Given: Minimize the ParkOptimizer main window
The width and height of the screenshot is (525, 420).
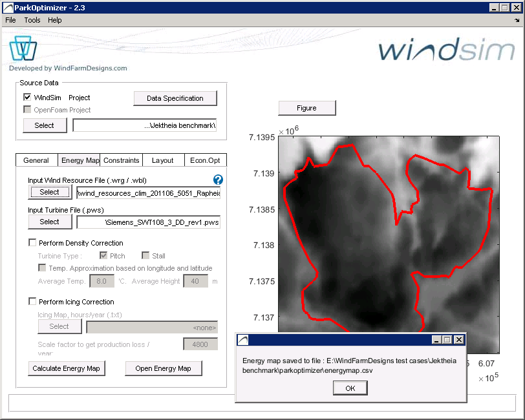Looking at the screenshot, I should (x=494, y=7).
